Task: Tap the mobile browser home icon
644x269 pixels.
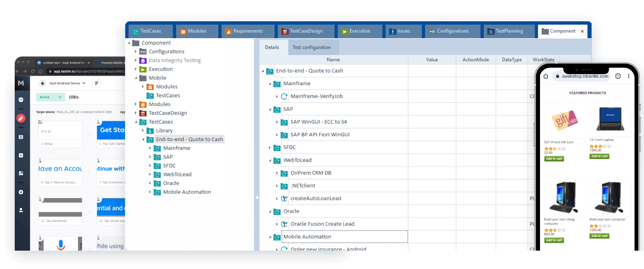Action: pos(546,76)
